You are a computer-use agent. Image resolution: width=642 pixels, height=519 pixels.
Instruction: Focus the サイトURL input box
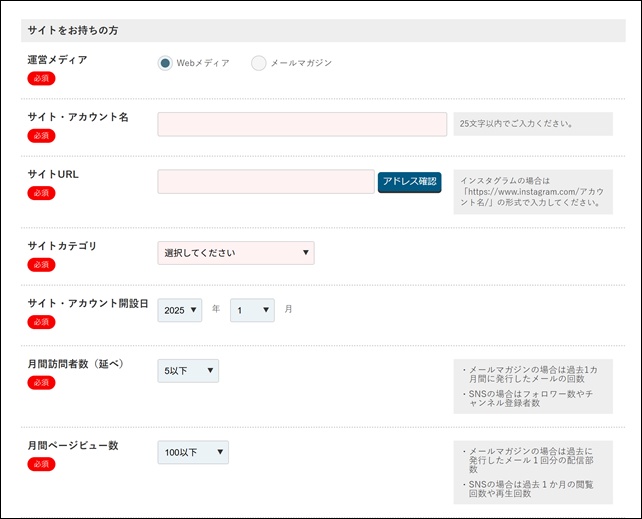pos(266,181)
